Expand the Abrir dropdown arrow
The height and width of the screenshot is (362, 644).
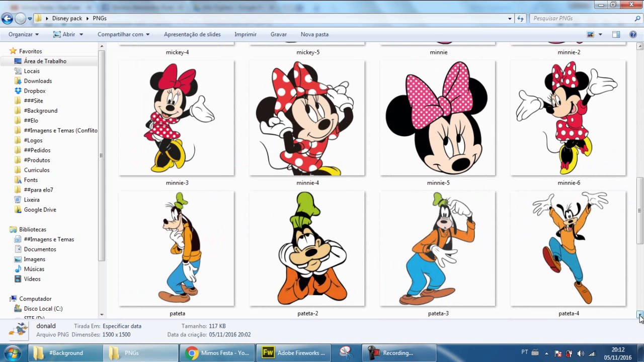[81, 34]
